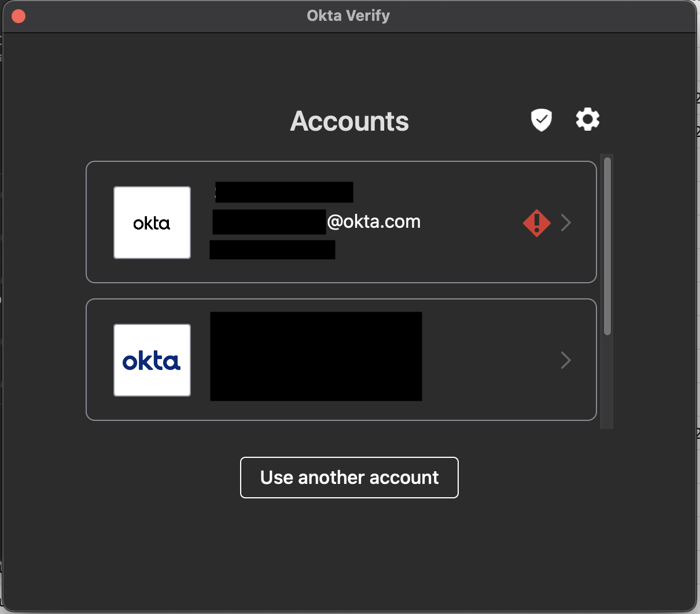This screenshot has height=614, width=700.
Task: Select the second account card
Action: pyautogui.click(x=341, y=360)
